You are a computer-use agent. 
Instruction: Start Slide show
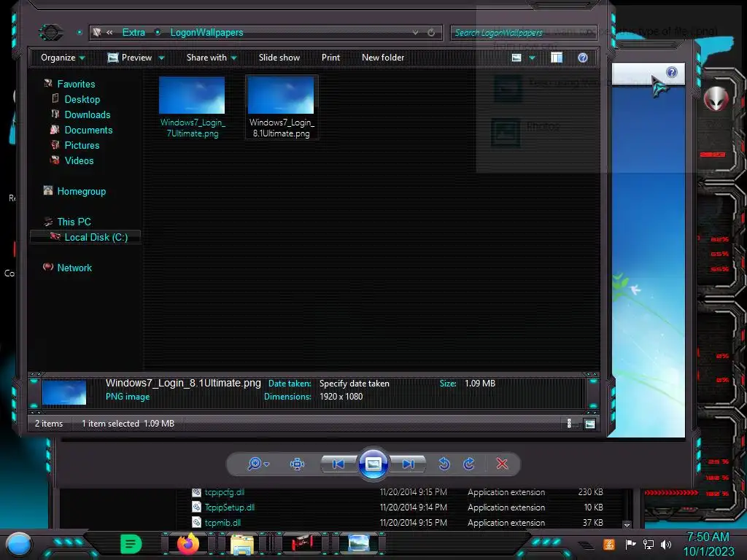[279, 58]
